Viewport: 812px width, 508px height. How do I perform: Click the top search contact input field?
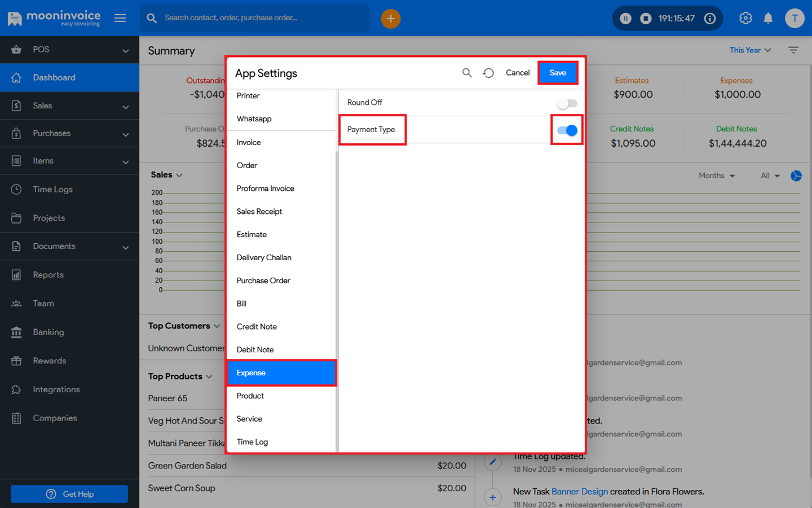click(x=259, y=18)
